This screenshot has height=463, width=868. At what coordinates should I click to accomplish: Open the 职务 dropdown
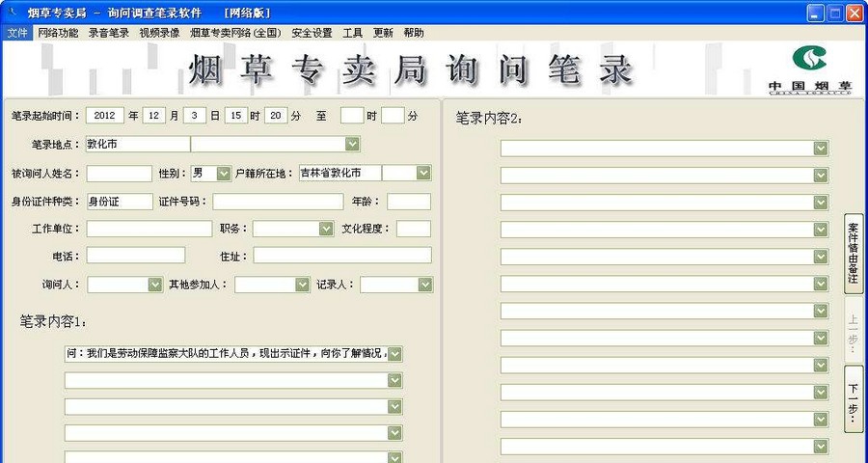[293, 229]
